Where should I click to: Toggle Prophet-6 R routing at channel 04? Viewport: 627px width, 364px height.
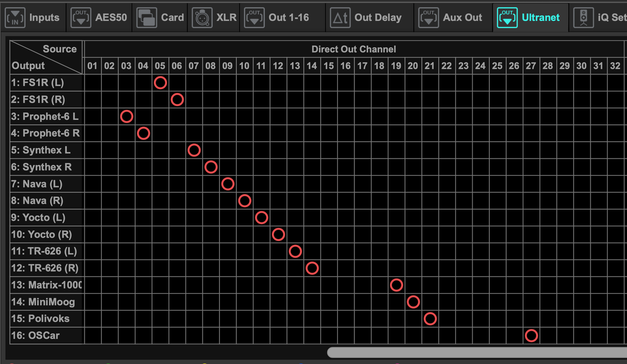coord(144,133)
